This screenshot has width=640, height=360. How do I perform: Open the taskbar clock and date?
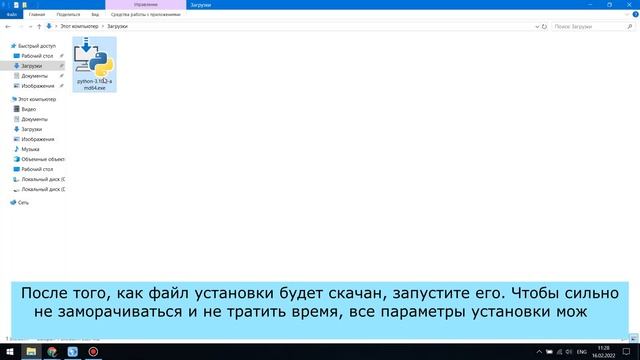(x=604, y=352)
